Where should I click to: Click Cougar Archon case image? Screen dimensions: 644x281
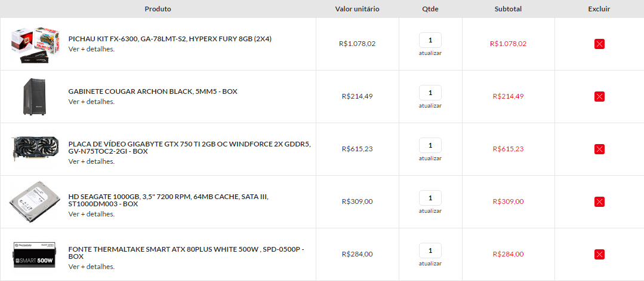[35, 96]
